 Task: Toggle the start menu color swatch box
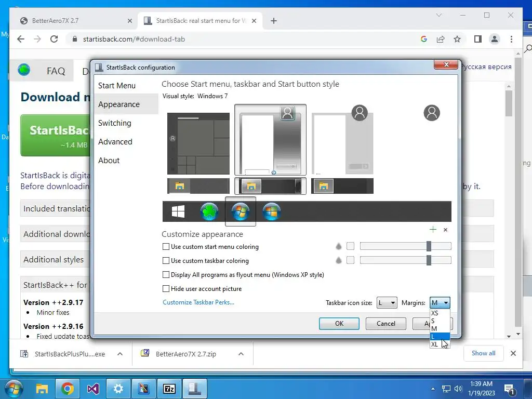click(351, 246)
